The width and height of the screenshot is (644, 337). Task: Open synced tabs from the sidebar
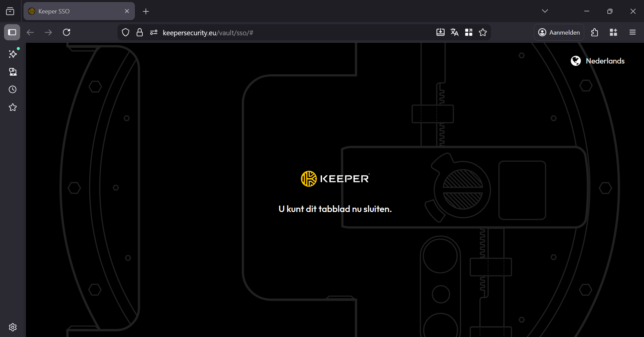tap(12, 72)
